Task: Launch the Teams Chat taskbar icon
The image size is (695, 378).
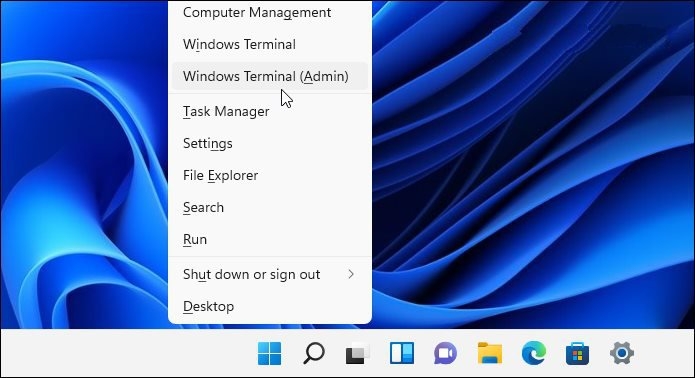Action: click(x=445, y=353)
